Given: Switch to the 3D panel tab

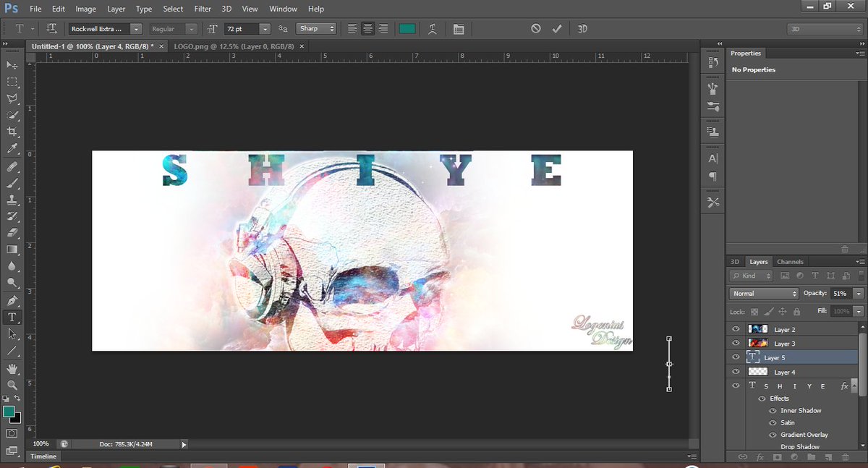Looking at the screenshot, I should point(735,262).
